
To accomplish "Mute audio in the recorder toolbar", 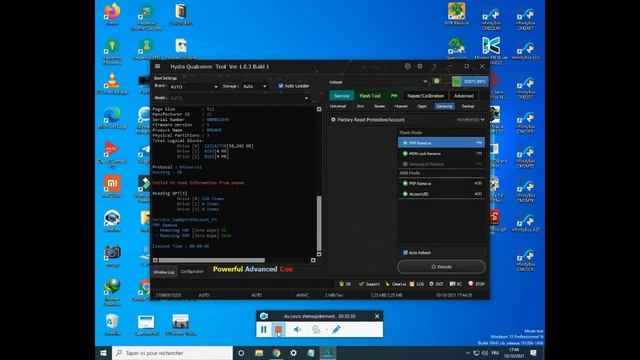I will point(297,329).
